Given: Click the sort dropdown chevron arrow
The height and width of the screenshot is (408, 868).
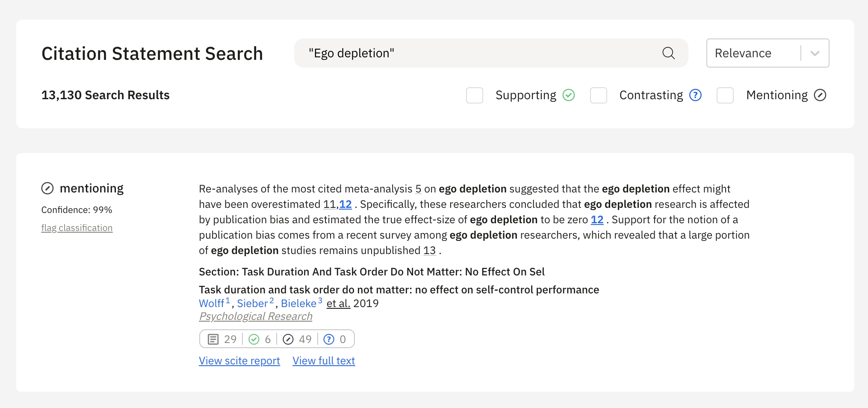Looking at the screenshot, I should [815, 53].
